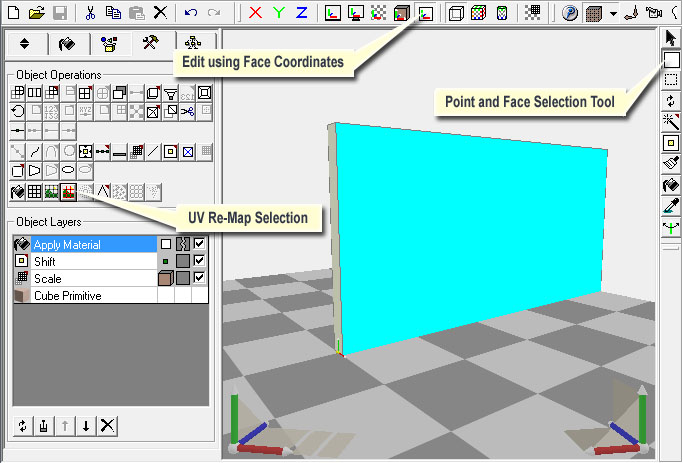Image resolution: width=683 pixels, height=463 pixels.
Task: Select the magic wand selection tool
Action: pyautogui.click(x=672, y=122)
